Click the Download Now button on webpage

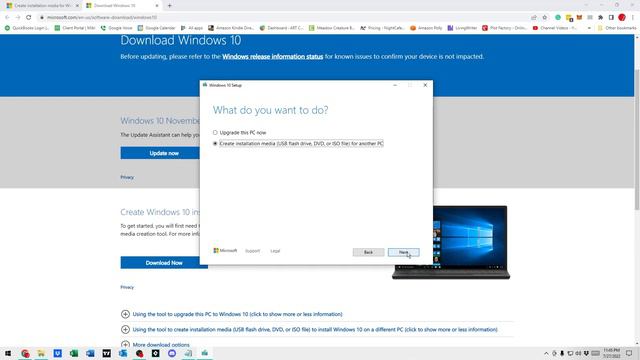click(x=164, y=263)
